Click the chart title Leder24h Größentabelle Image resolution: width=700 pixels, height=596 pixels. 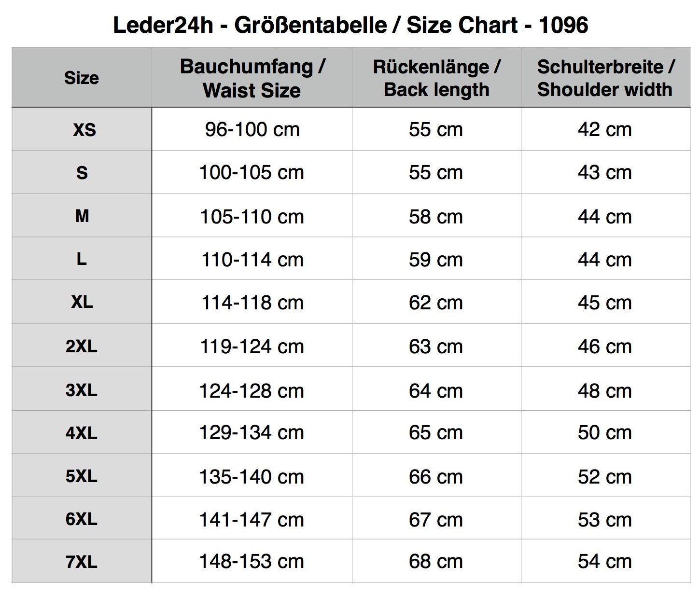pos(350,25)
